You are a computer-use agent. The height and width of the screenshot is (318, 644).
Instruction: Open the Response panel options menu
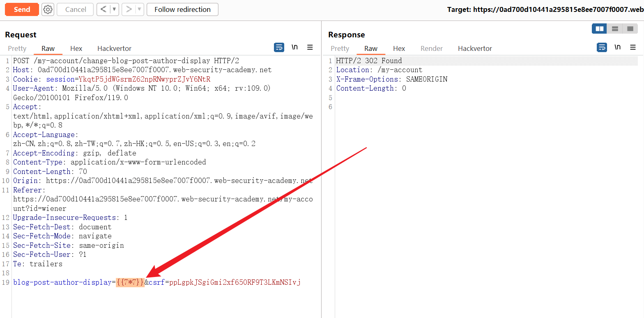coord(633,47)
